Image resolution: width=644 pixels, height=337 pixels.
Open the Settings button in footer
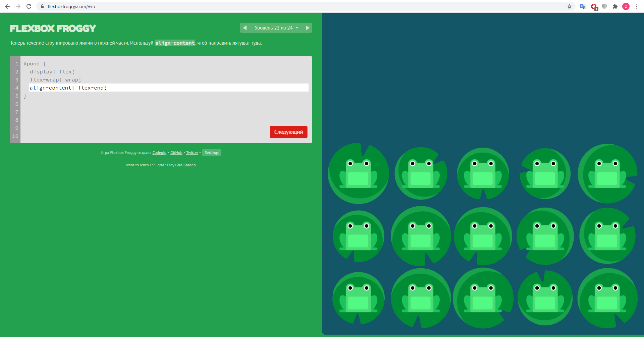click(212, 153)
